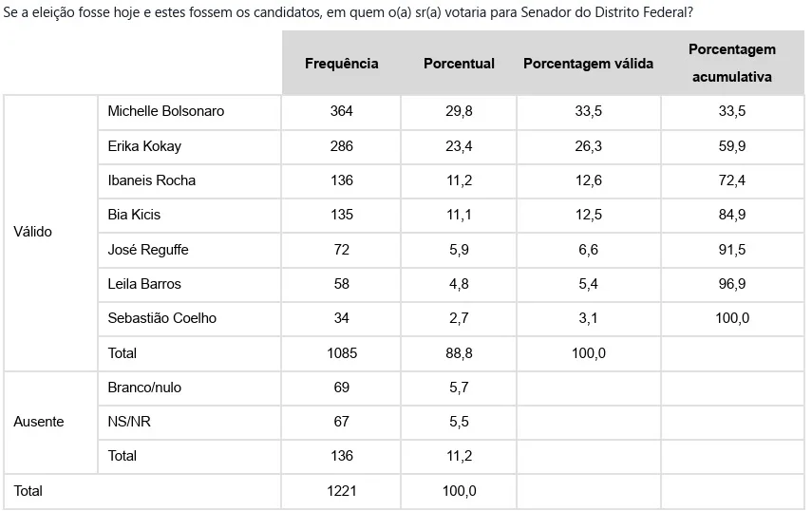Click the José Reguffe candidate name
The image size is (812, 511).
pos(148,250)
